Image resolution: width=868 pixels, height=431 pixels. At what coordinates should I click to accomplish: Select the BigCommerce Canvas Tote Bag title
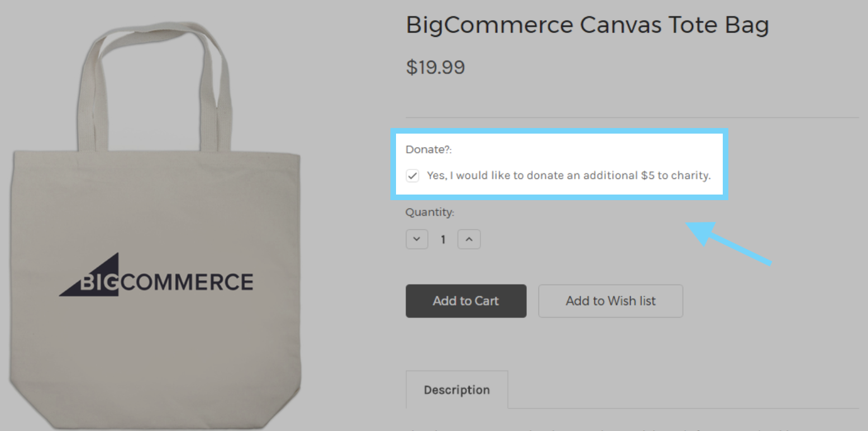[587, 25]
